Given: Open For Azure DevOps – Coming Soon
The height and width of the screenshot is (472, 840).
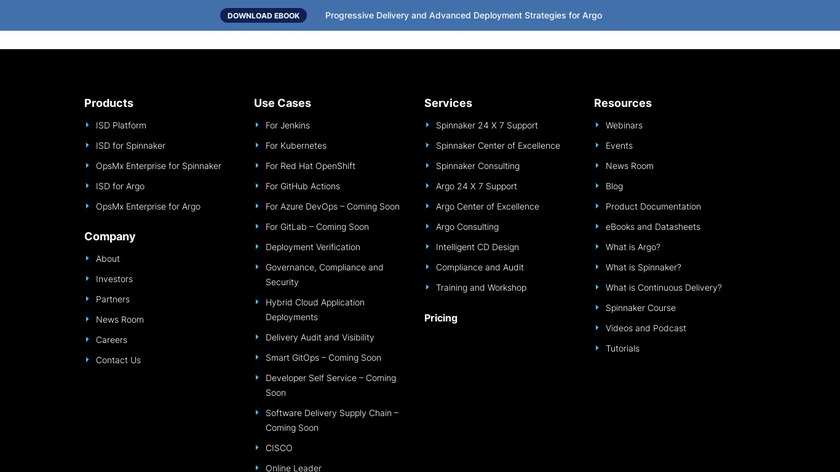Looking at the screenshot, I should coord(332,207).
